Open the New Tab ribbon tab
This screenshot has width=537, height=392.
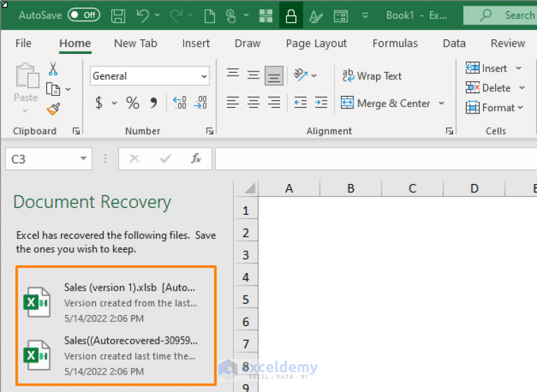click(x=136, y=43)
